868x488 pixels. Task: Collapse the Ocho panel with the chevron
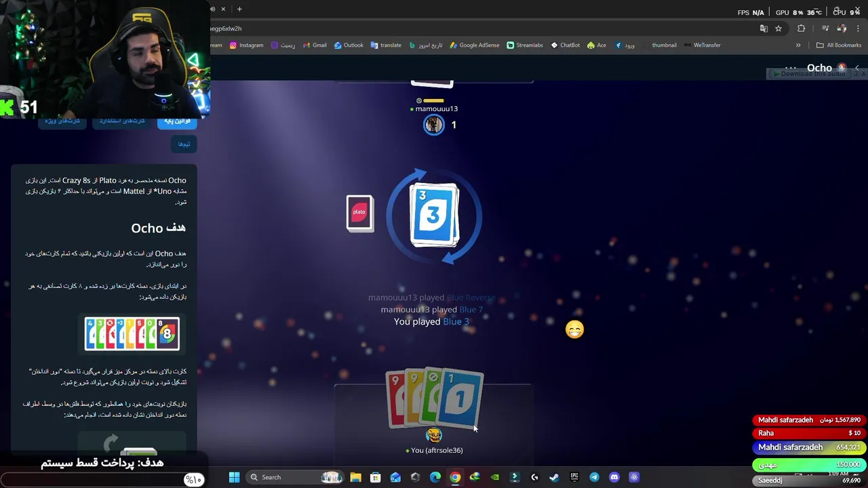(x=857, y=68)
